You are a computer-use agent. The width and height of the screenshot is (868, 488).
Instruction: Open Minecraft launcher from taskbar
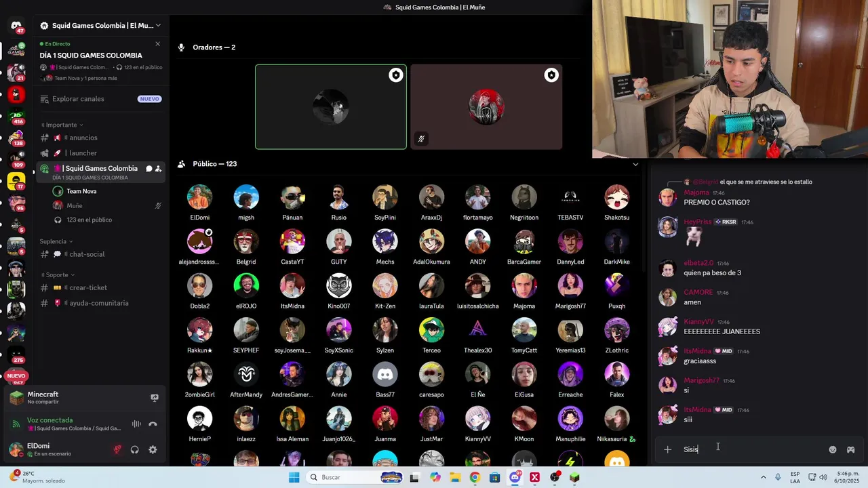coord(574,477)
